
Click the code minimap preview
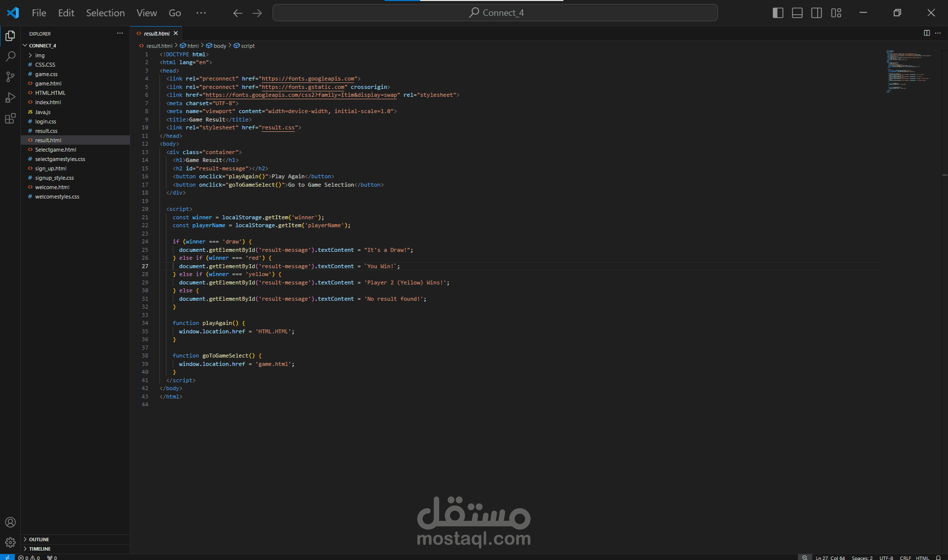pos(908,72)
